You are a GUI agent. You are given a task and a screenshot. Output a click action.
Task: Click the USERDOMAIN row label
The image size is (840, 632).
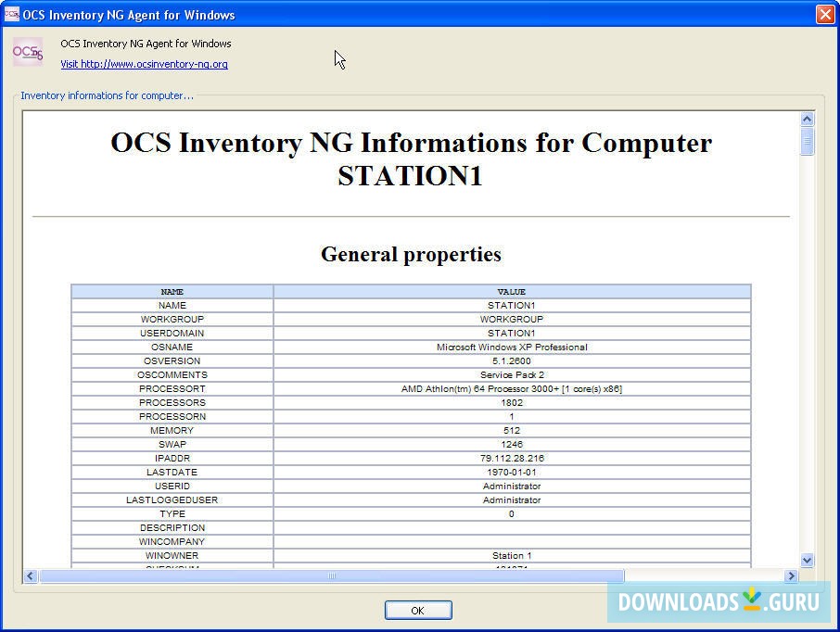coord(172,333)
